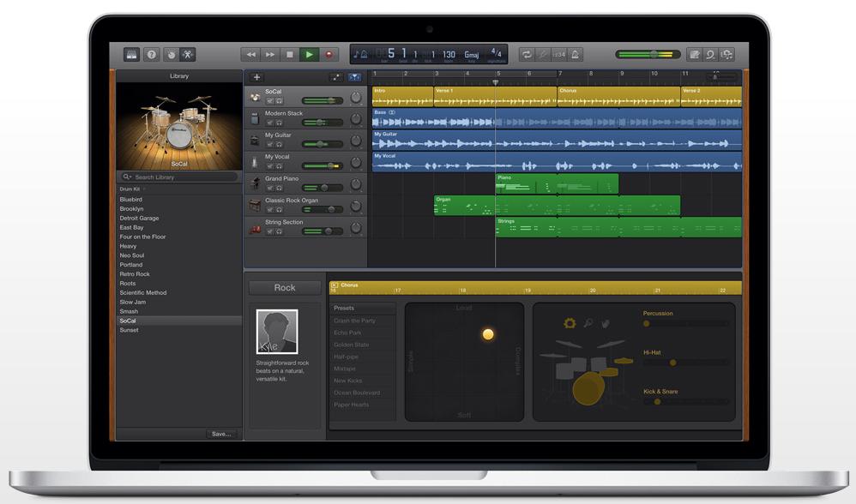Click the Classic Rock Organ track icon
The image size is (856, 504).
pos(255,206)
